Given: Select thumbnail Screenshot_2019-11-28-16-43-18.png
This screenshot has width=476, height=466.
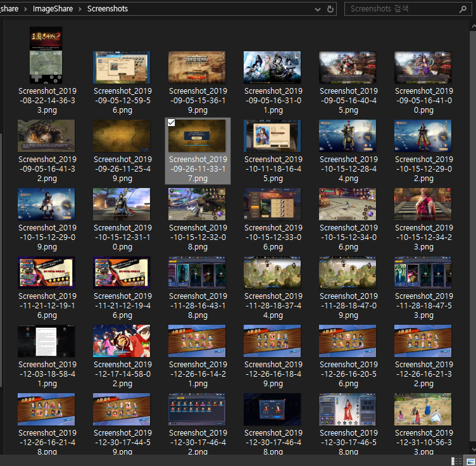Looking at the screenshot, I should tap(197, 272).
